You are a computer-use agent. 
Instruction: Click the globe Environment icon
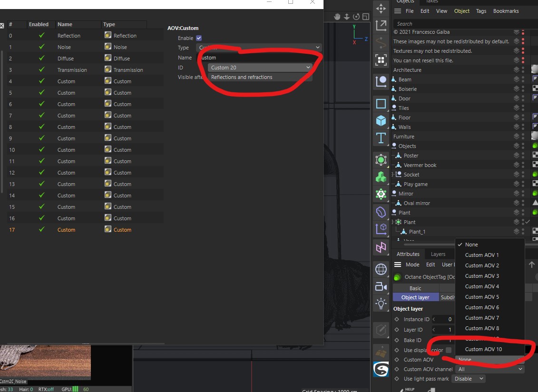tap(381, 269)
